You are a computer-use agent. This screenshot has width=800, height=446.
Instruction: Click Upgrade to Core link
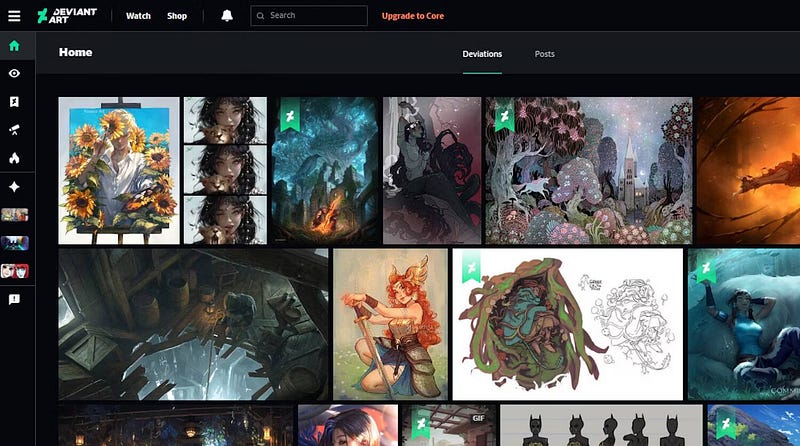pos(413,16)
